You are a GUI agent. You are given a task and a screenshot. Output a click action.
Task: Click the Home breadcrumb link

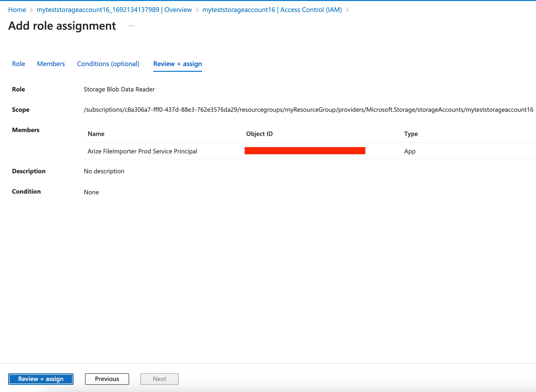(x=17, y=10)
